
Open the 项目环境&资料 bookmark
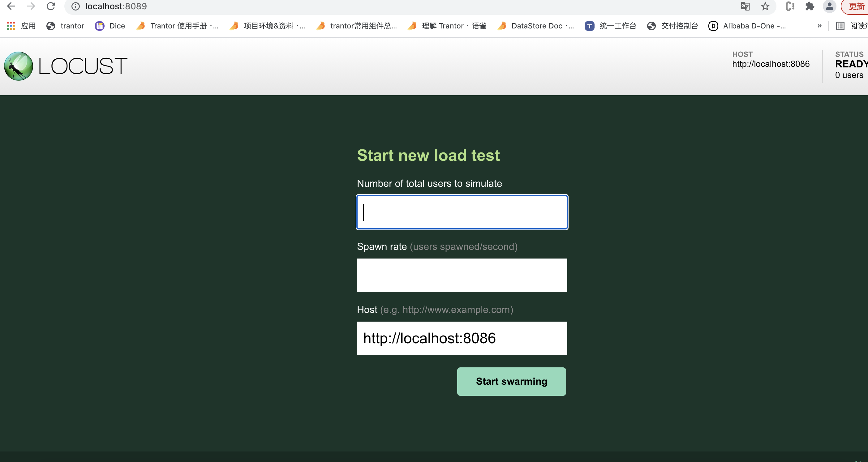pos(267,26)
